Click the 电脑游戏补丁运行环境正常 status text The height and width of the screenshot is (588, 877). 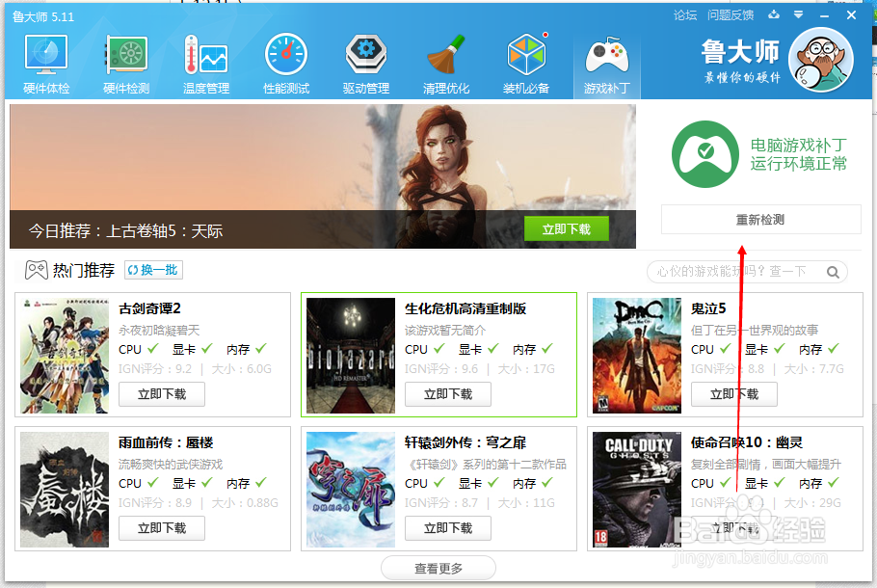click(x=799, y=154)
